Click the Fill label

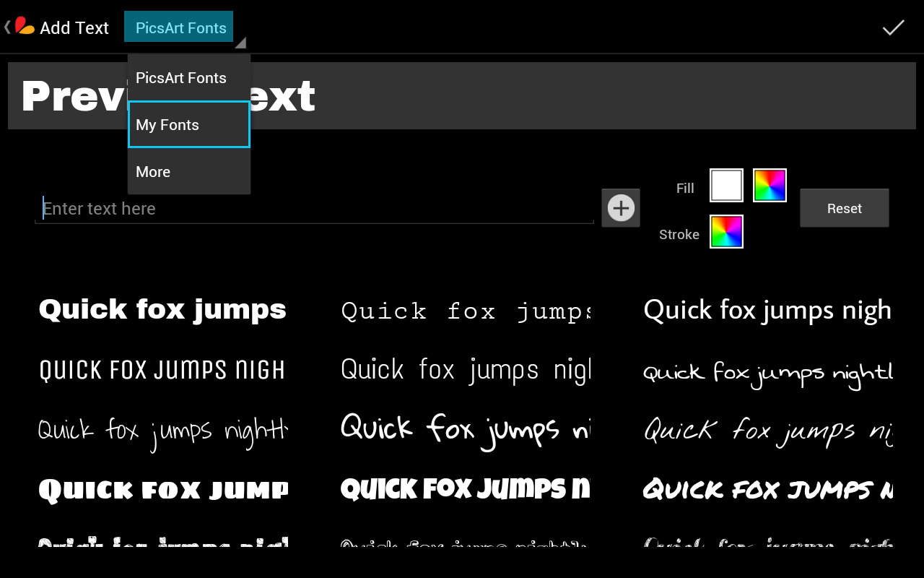685,189
